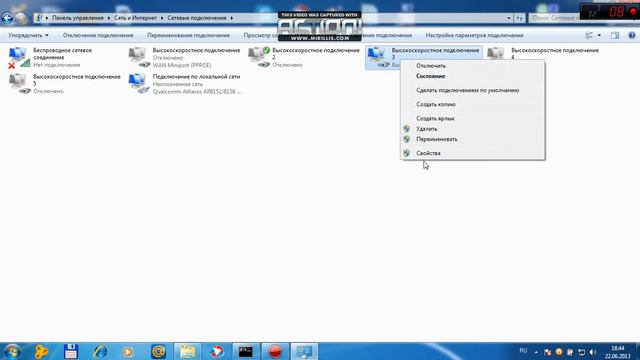The height and width of the screenshot is (360, 640).
Task: Click Настройка параметров подключения toolbar button
Action: pos(474,36)
